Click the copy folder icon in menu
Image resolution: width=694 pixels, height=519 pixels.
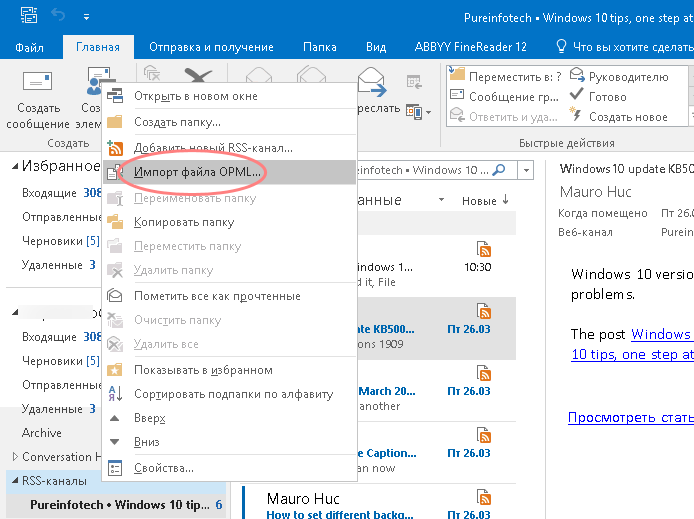pyautogui.click(x=115, y=222)
